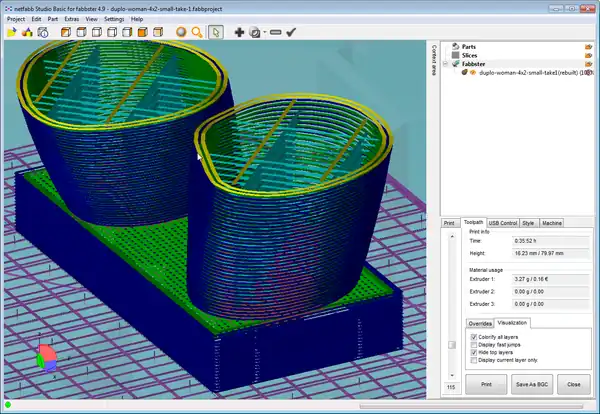This screenshot has height=414, width=600.
Task: Click the plus add part icon
Action: [240, 32]
